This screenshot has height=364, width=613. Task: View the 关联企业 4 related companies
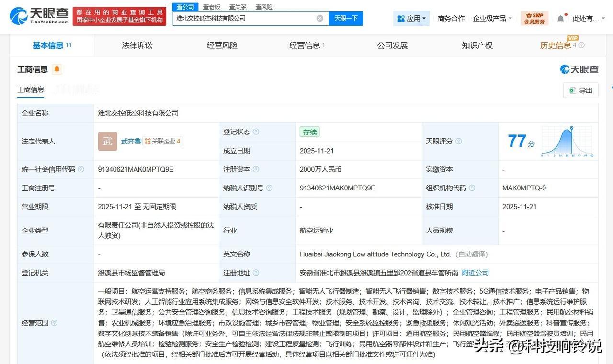tap(164, 141)
